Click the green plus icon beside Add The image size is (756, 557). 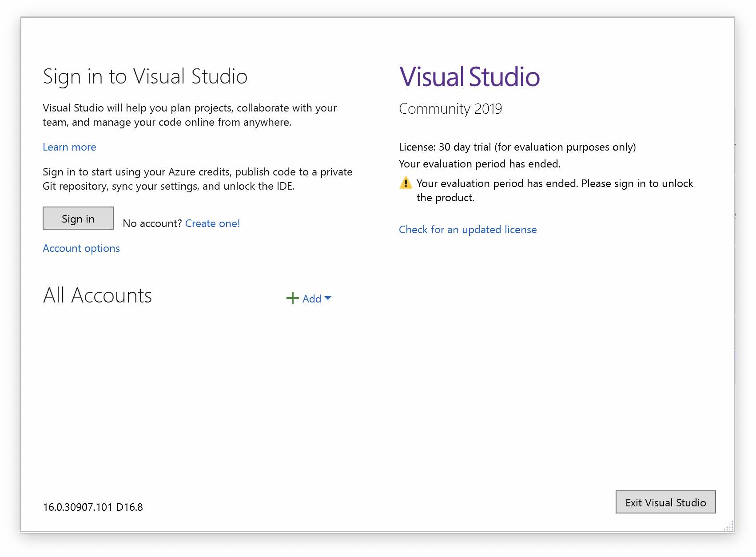point(292,298)
